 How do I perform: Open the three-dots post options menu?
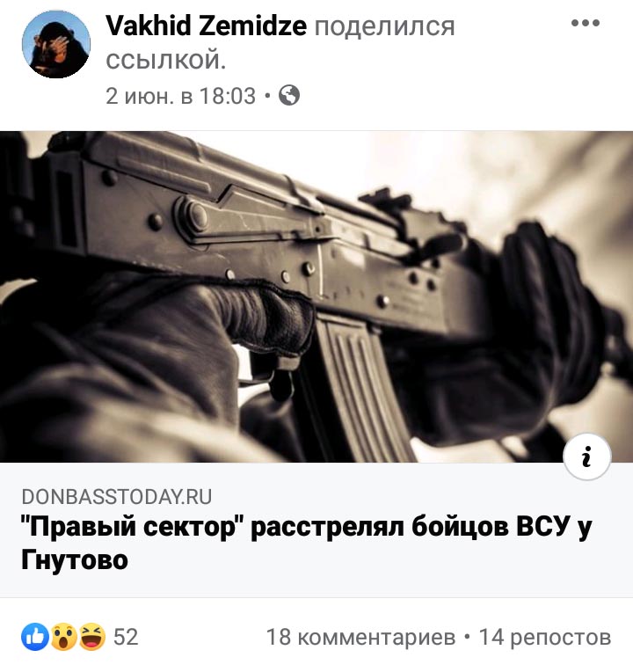point(585,23)
